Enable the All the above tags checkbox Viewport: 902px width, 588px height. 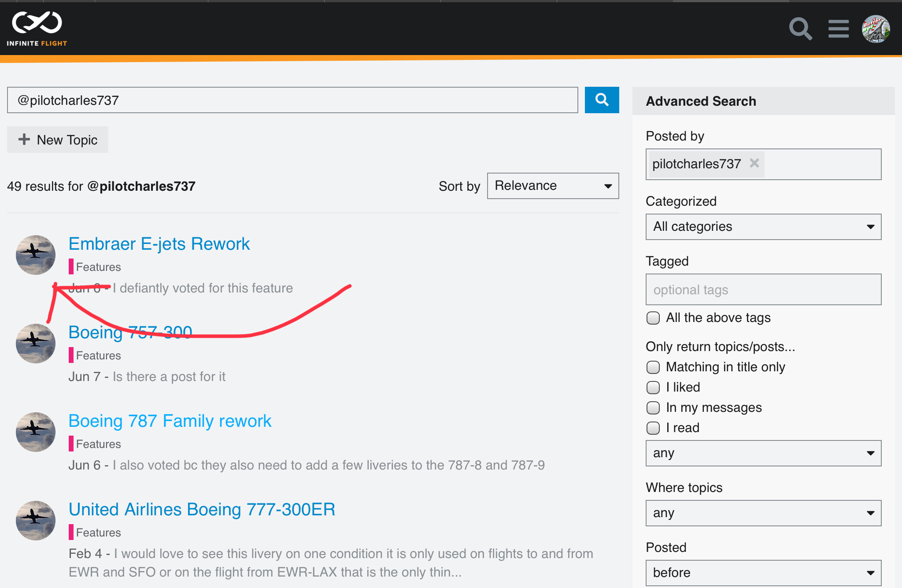point(653,318)
